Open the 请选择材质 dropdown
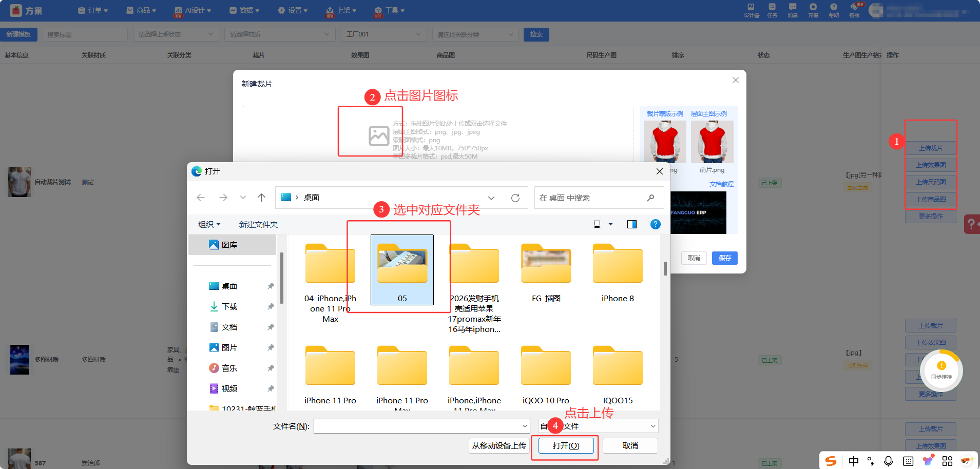 (280, 34)
